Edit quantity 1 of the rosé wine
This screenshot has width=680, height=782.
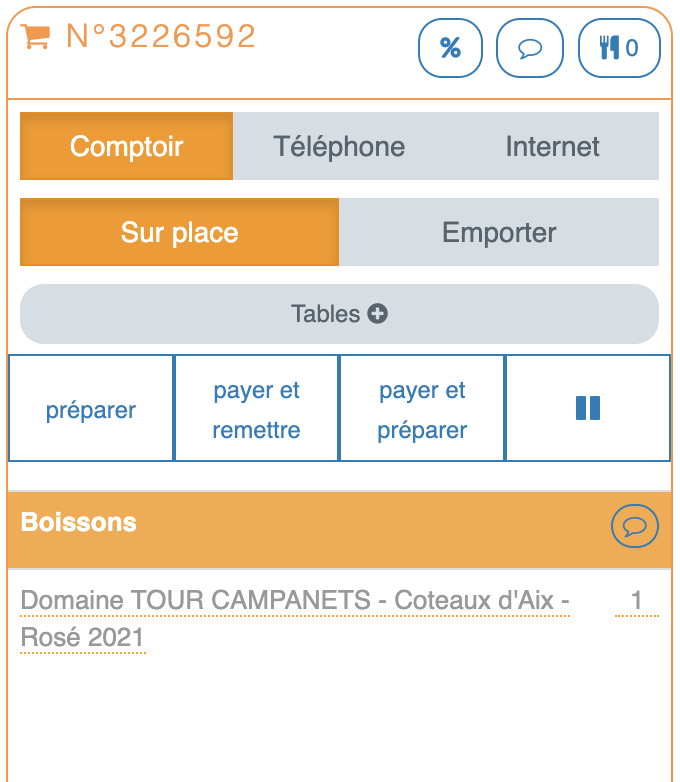coord(636,601)
